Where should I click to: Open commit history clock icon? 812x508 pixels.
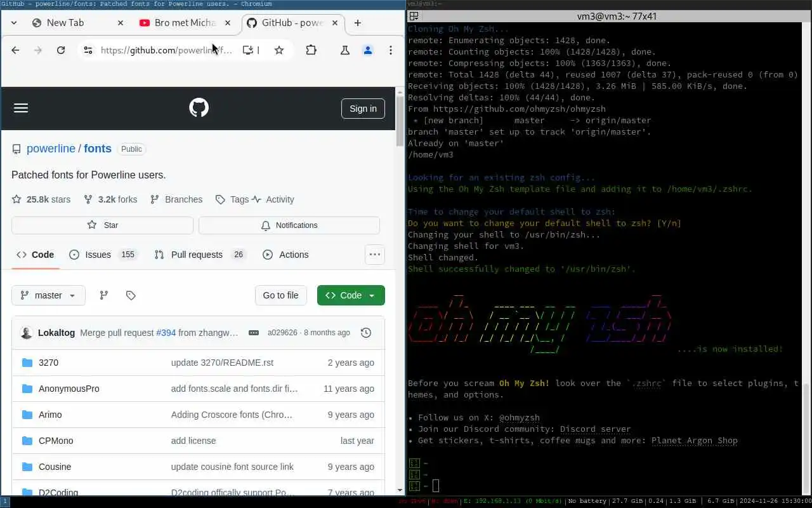366,333
